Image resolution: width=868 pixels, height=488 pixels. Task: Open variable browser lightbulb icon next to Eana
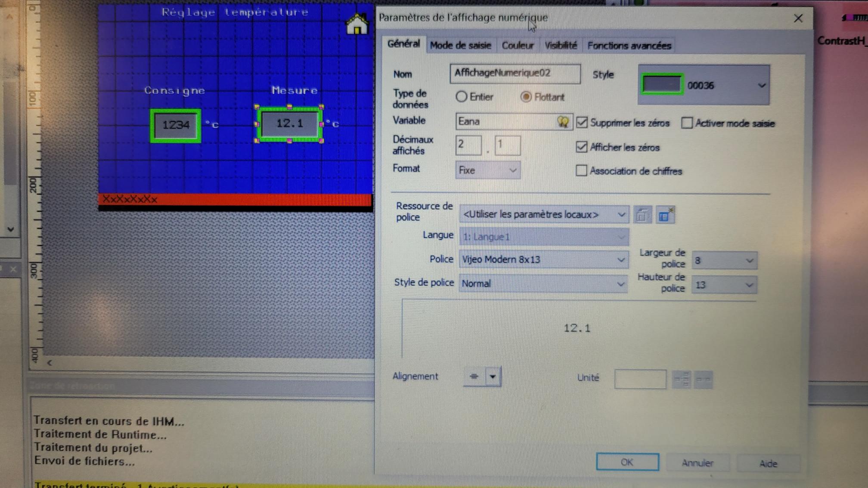563,122
